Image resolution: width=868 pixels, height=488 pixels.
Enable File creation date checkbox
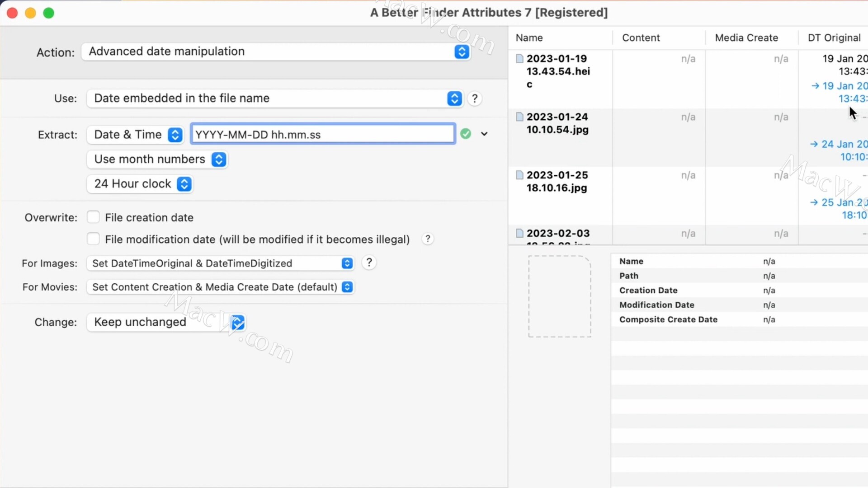[x=93, y=217]
